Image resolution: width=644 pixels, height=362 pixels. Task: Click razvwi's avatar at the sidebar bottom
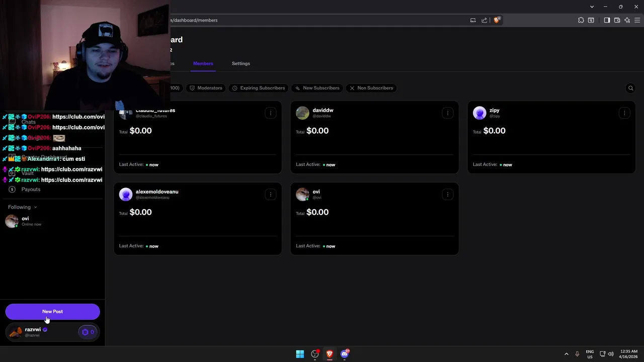pos(16,332)
